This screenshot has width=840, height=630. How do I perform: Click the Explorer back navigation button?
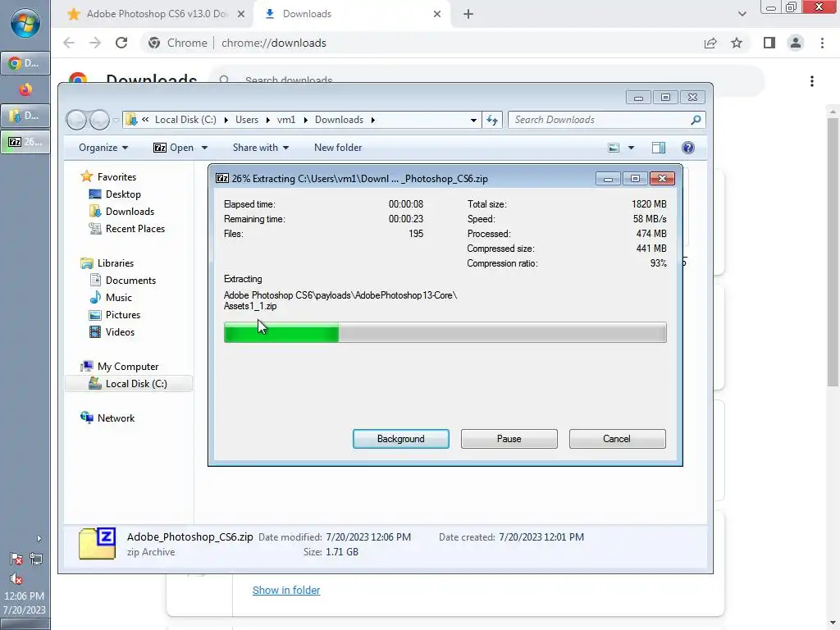click(76, 120)
